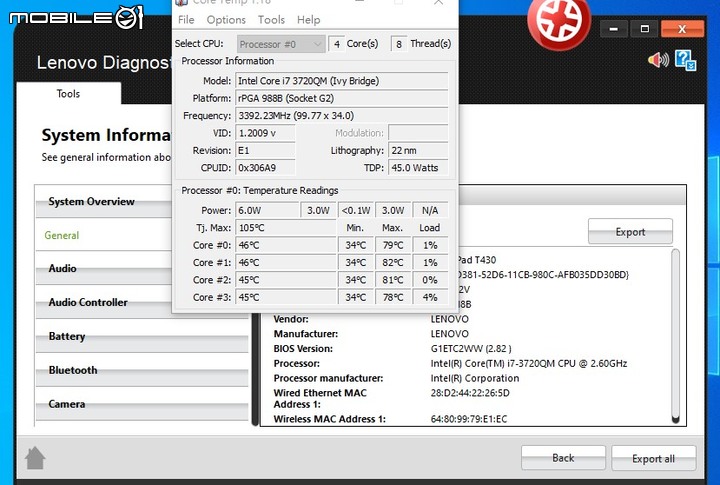Click the Back button

coord(563,458)
